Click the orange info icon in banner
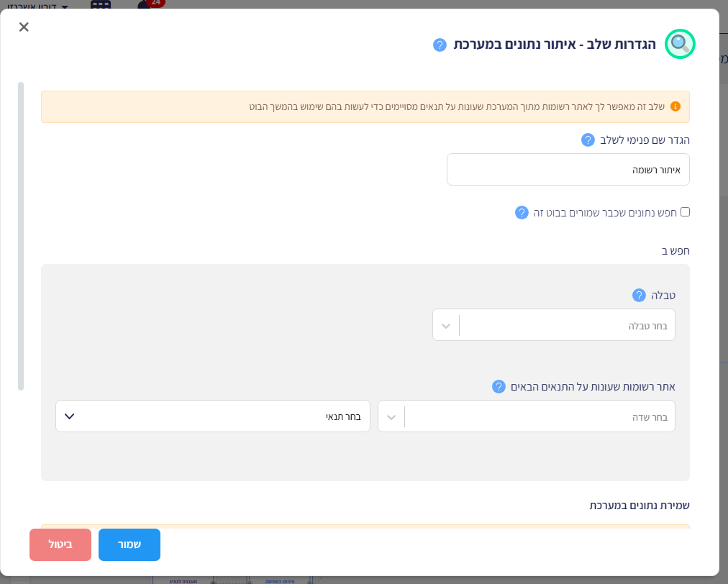Screen dimensions: 728x584 click(675, 106)
